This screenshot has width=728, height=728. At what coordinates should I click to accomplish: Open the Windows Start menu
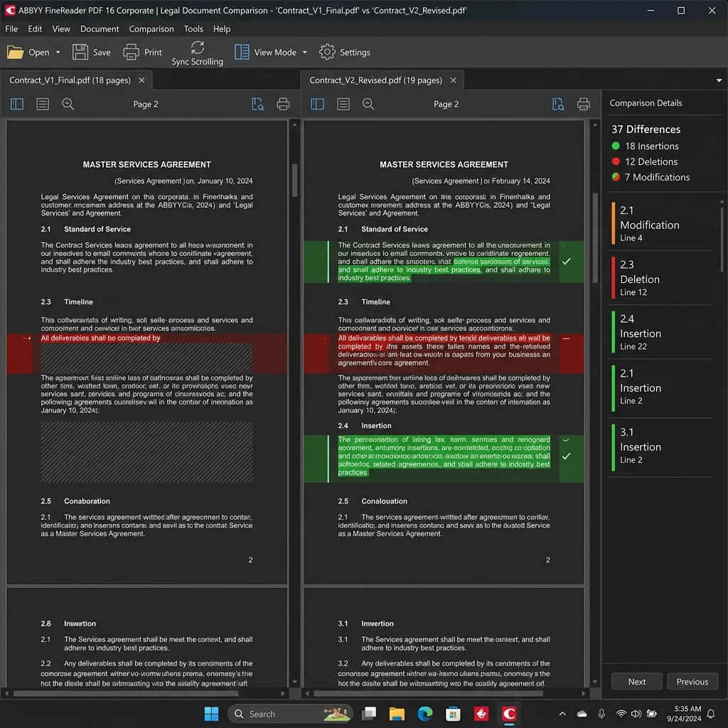coord(211,714)
